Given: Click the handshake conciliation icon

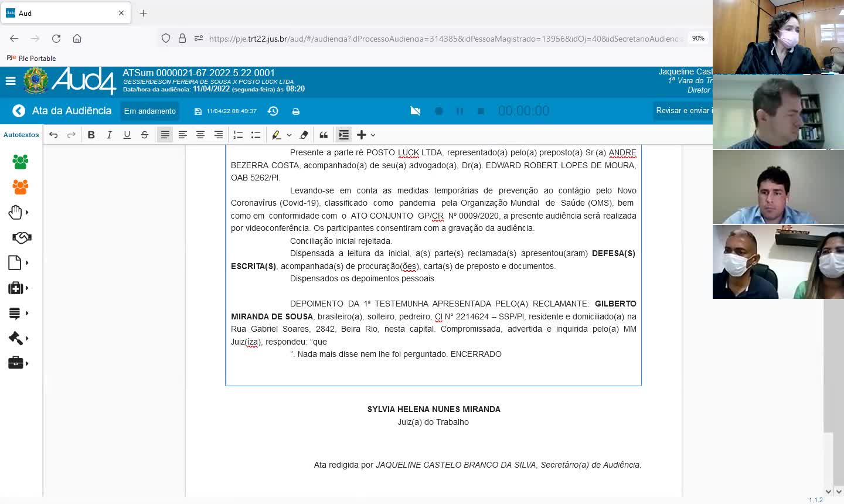Looking at the screenshot, I should [x=22, y=237].
